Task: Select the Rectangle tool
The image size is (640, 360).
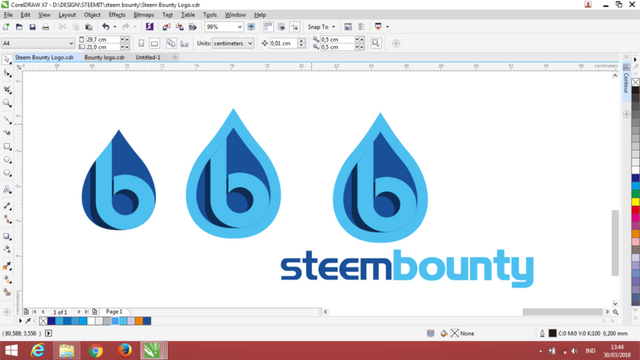Action: tap(7, 146)
